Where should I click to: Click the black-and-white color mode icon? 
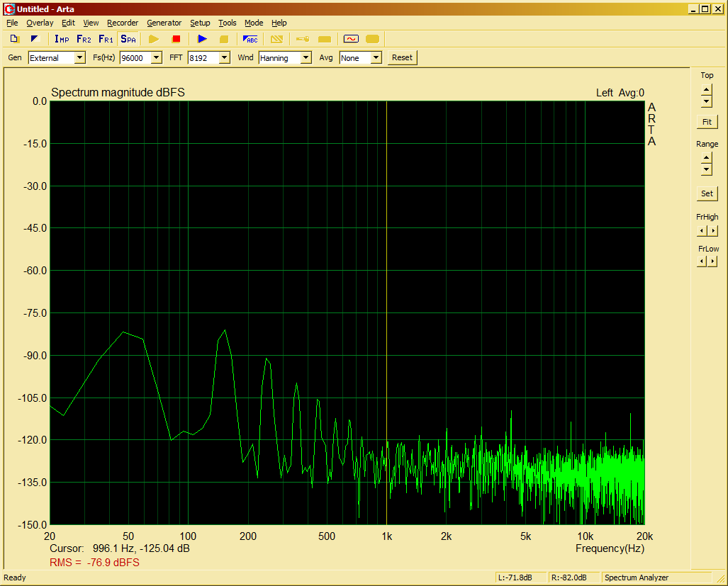pos(35,39)
